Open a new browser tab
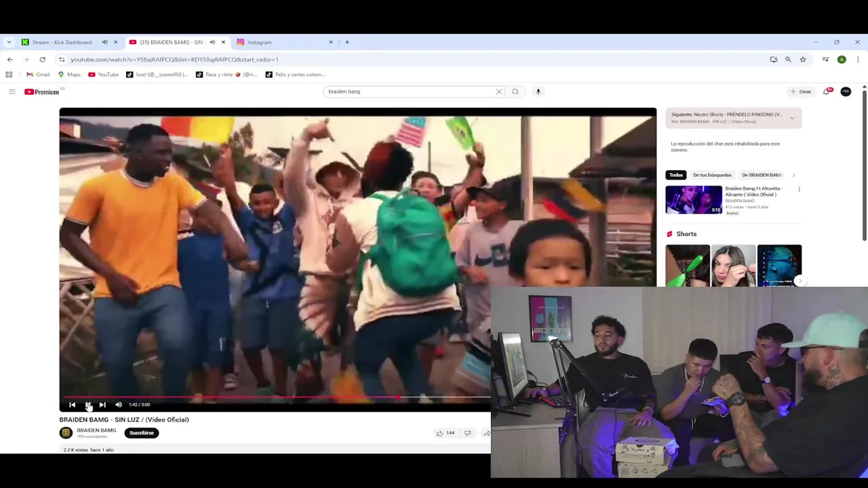 point(347,42)
